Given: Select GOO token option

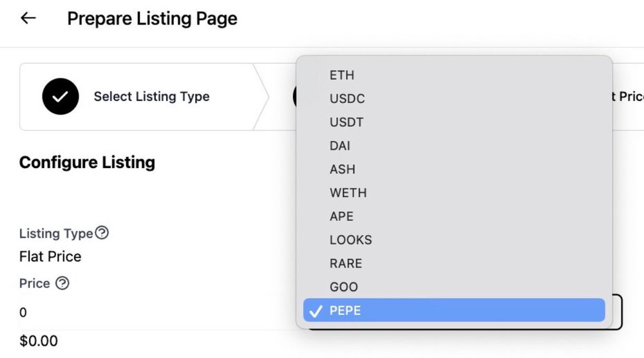Looking at the screenshot, I should [x=454, y=287].
